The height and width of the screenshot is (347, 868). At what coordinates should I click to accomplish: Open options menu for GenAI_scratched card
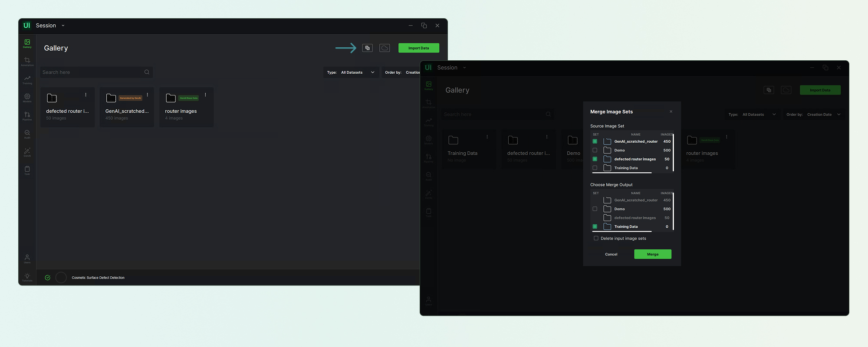tap(148, 95)
